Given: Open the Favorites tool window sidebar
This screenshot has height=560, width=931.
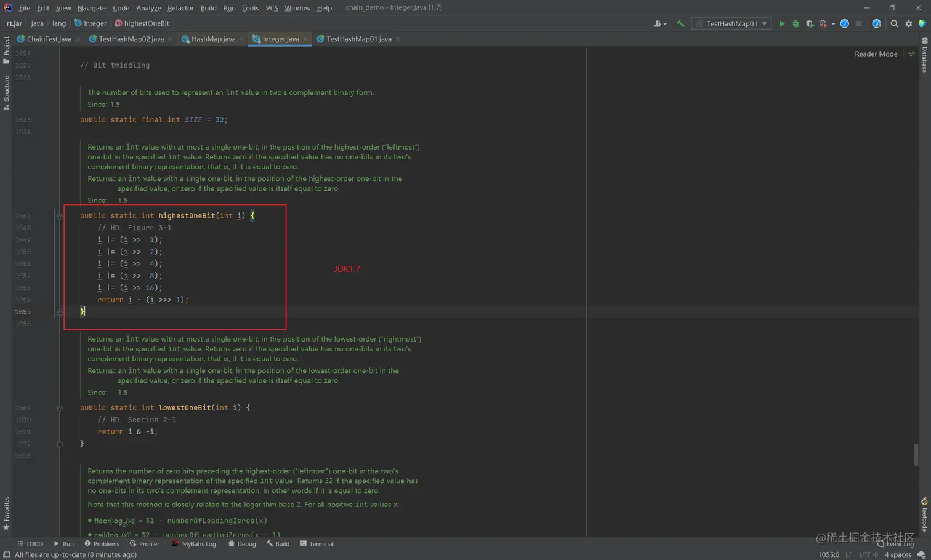Looking at the screenshot, I should pyautogui.click(x=6, y=514).
